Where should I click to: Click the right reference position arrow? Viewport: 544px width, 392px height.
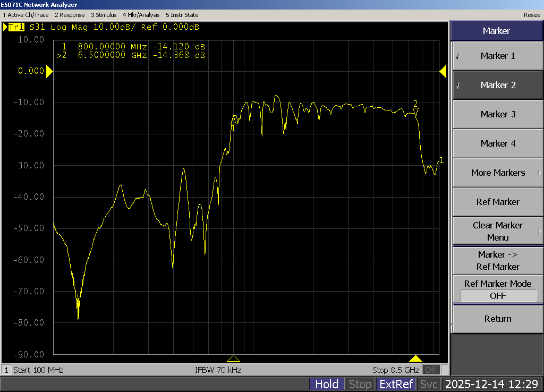pos(443,72)
